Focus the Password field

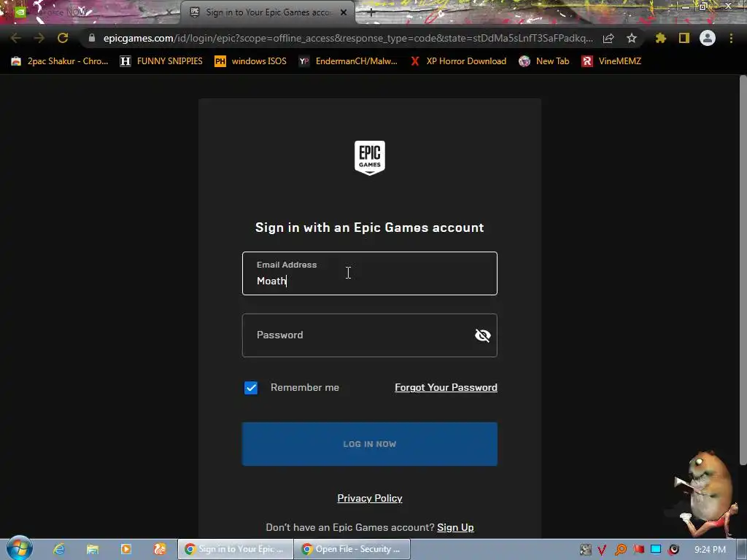coord(370,335)
